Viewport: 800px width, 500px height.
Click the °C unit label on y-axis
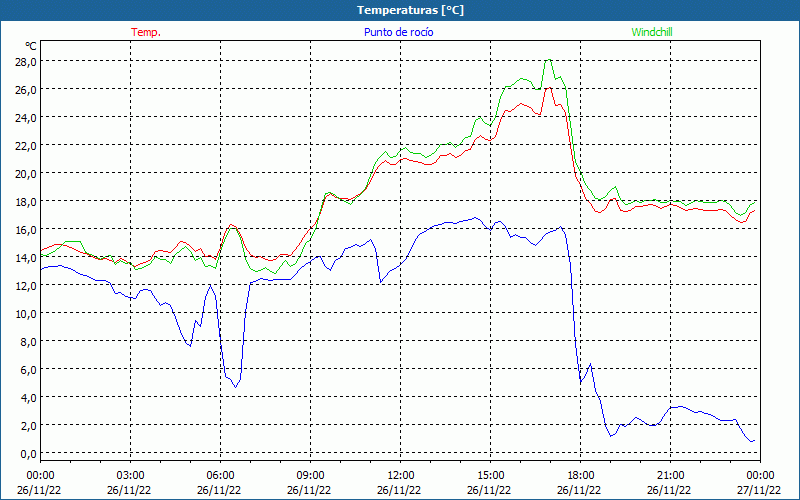click(31, 46)
